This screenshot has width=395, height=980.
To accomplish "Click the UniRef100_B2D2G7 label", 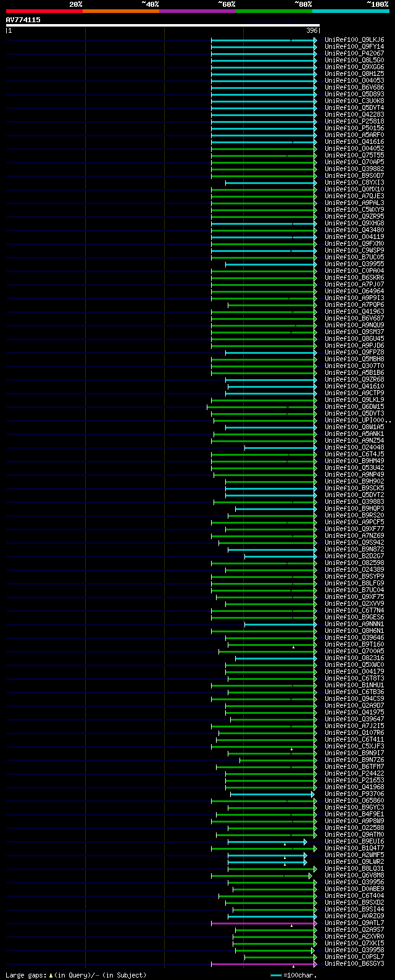I will (x=354, y=556).
